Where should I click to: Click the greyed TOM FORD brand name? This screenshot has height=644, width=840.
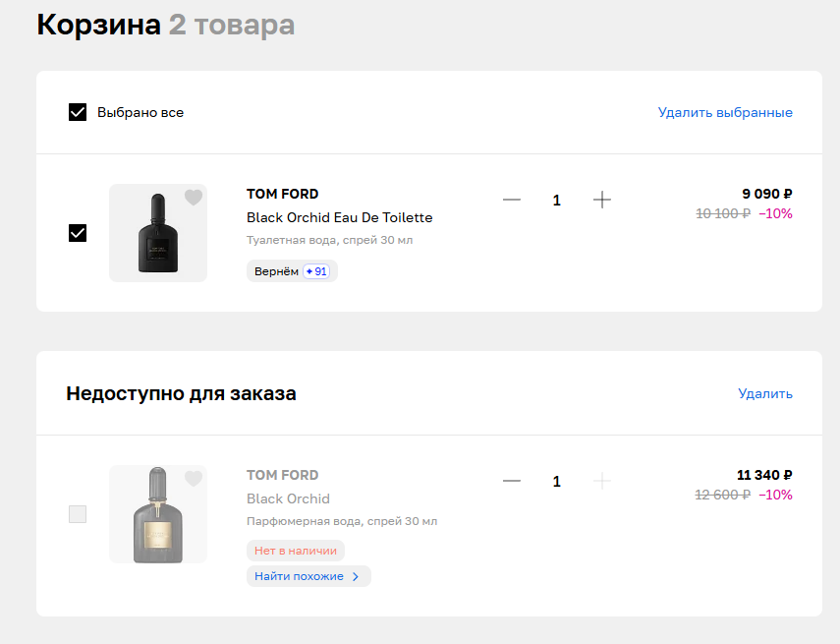tap(282, 475)
